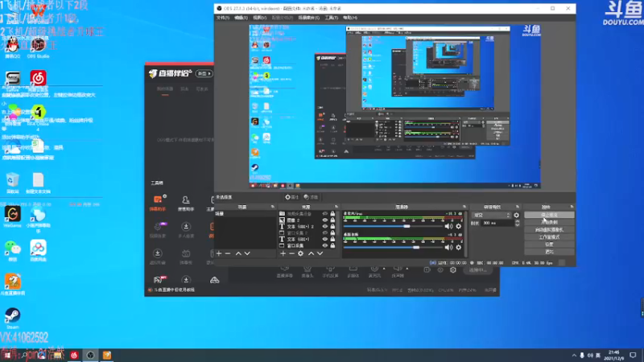This screenshot has height=362, width=644.
Task: Adjust first mixer channel volume slider
Action: tap(394, 226)
